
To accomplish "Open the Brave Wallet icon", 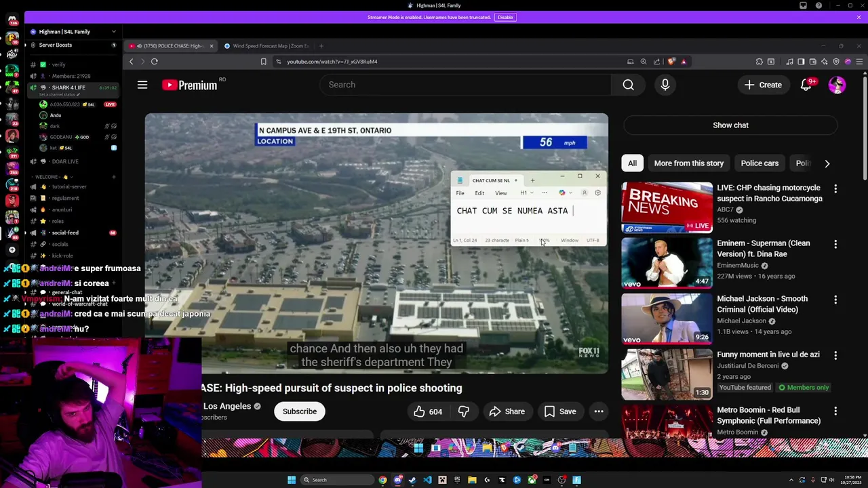I will 812,62.
